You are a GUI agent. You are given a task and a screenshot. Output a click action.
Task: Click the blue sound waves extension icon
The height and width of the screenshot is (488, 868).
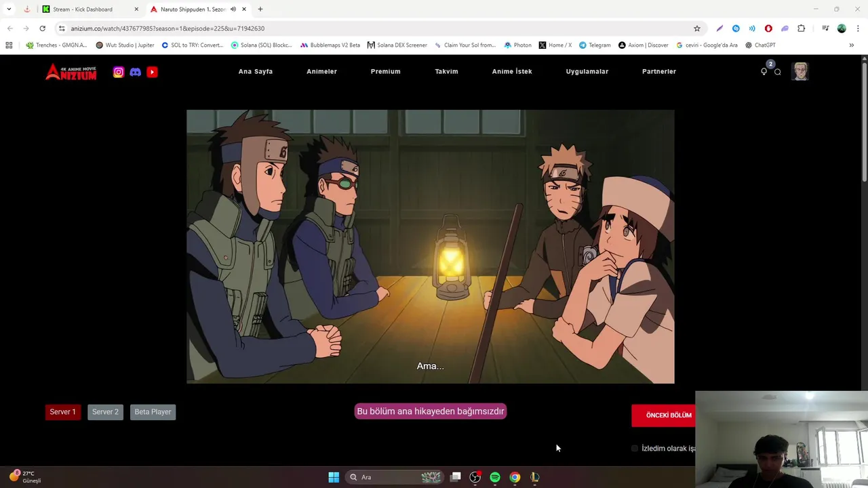click(x=752, y=28)
